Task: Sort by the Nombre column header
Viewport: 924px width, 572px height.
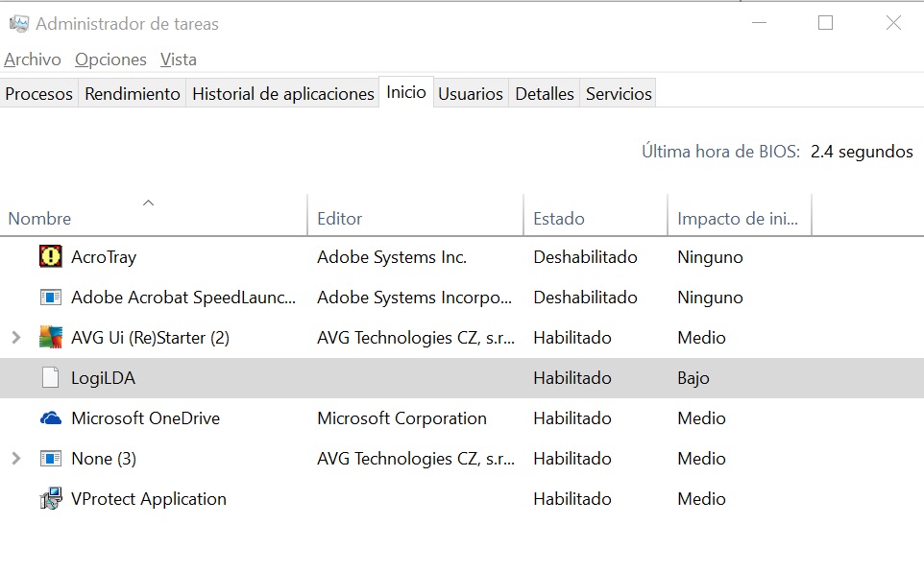Action: 39,219
